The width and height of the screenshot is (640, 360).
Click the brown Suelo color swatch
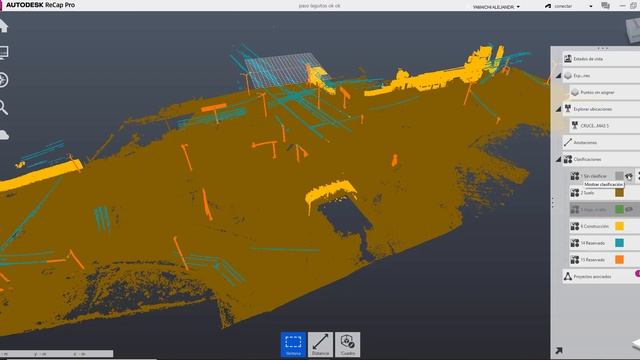619,193
